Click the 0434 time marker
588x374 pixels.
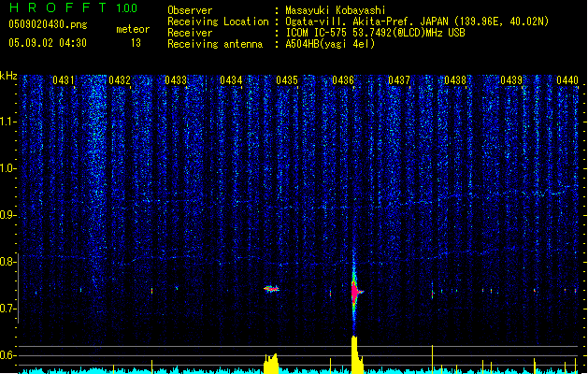tap(231, 80)
